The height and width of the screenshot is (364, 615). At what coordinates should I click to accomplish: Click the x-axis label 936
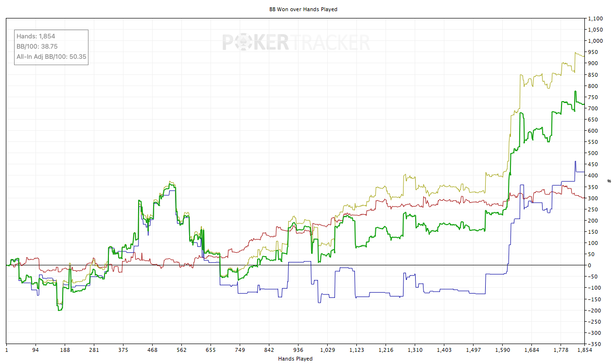tap(298, 350)
